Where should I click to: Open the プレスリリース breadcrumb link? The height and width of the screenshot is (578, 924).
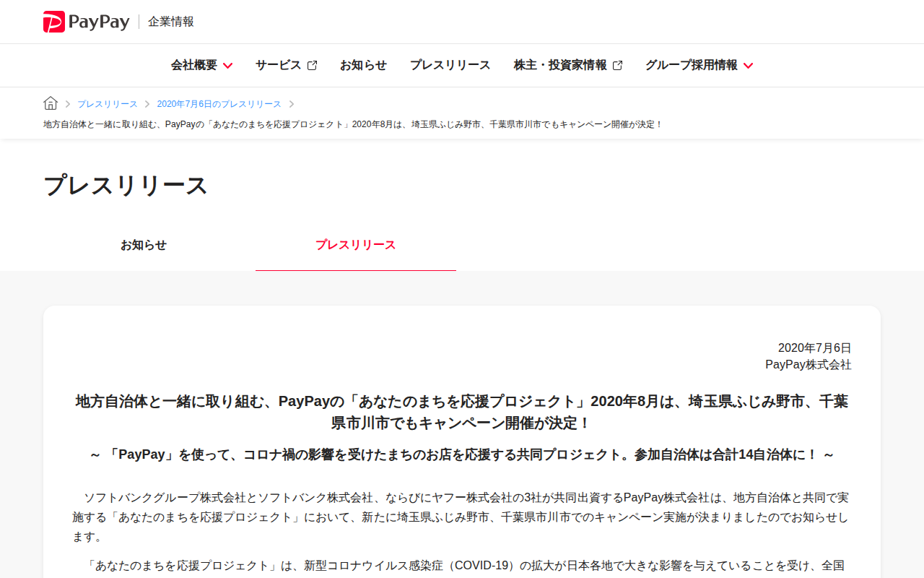107,104
